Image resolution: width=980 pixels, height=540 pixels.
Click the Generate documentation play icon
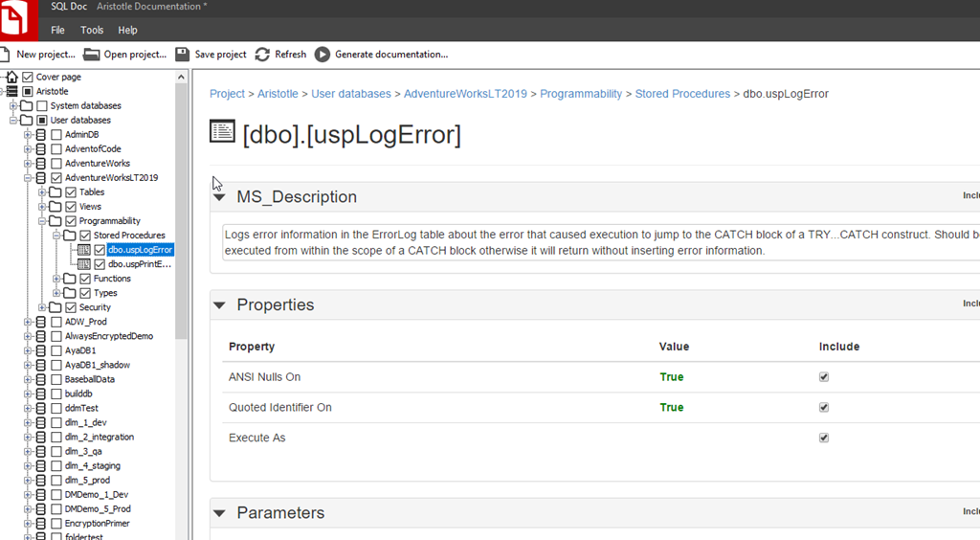pos(323,55)
